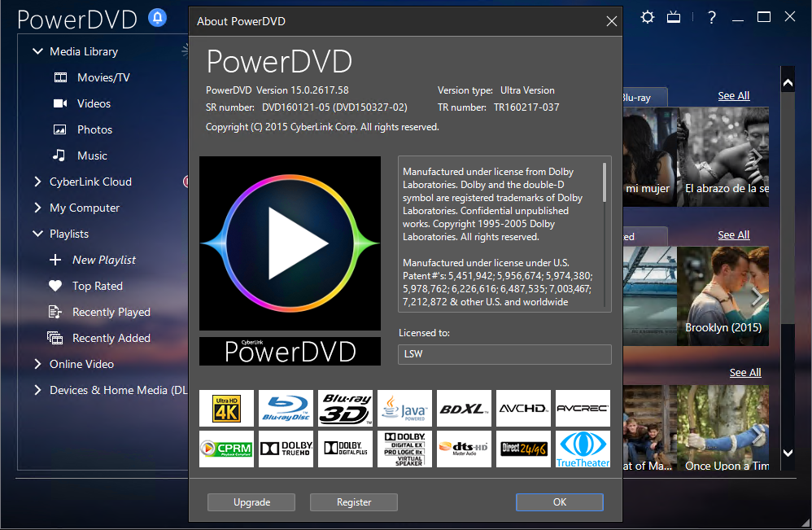The image size is (812, 530).
Task: Click the New Playlist plus icon
Action: pyautogui.click(x=55, y=260)
